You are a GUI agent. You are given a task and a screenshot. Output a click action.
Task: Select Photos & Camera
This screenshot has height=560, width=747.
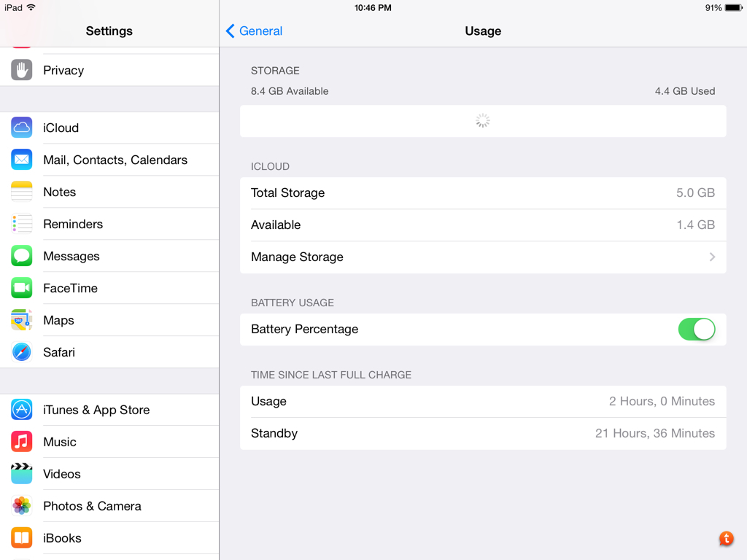pos(109,506)
